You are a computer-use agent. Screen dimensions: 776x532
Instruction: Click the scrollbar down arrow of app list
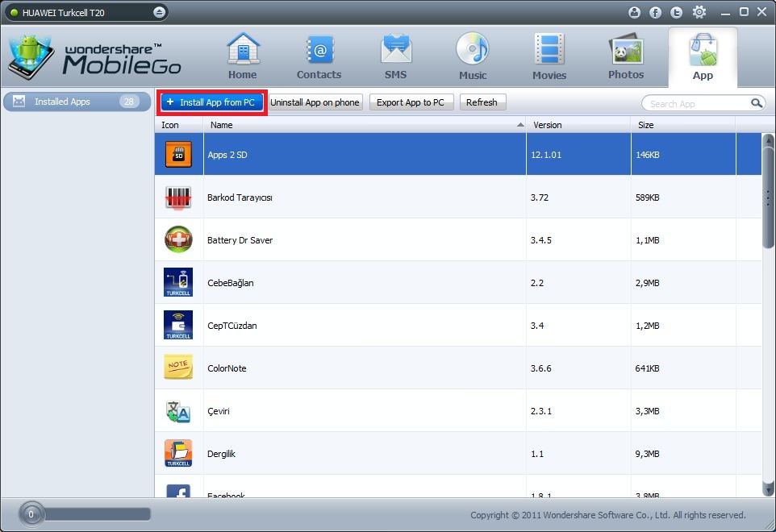[768, 490]
